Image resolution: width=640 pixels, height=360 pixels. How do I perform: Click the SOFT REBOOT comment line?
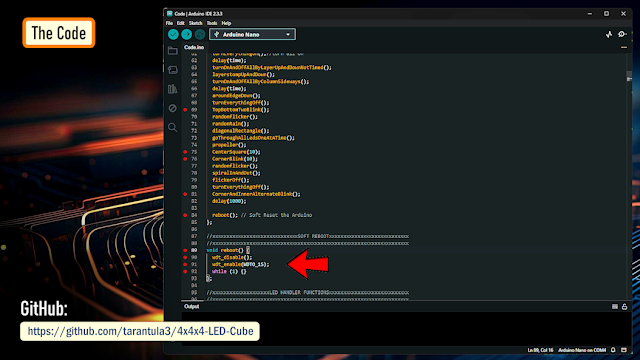(307, 236)
